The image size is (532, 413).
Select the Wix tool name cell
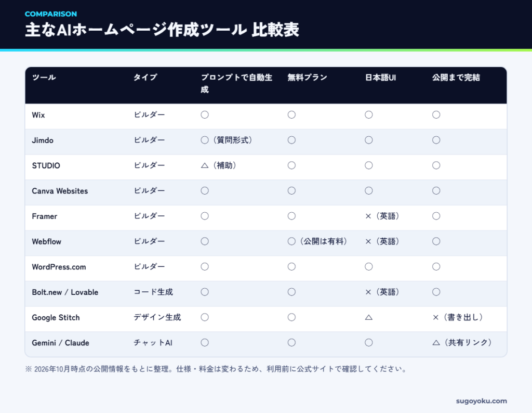[x=38, y=115]
